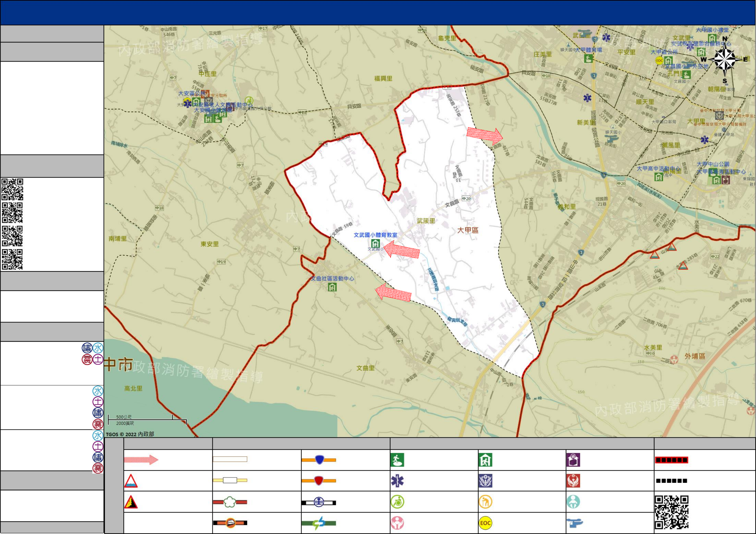Click the purple house supply-storage legend icon
Screen dimensions: 756x534
pyautogui.click(x=573, y=460)
